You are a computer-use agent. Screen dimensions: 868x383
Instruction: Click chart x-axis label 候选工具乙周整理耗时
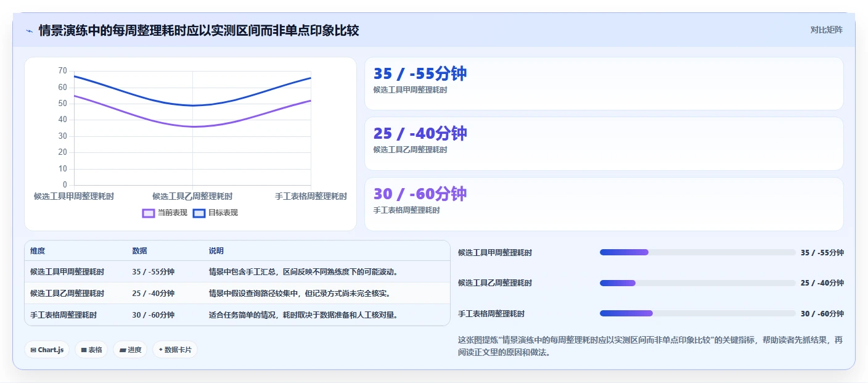click(192, 196)
